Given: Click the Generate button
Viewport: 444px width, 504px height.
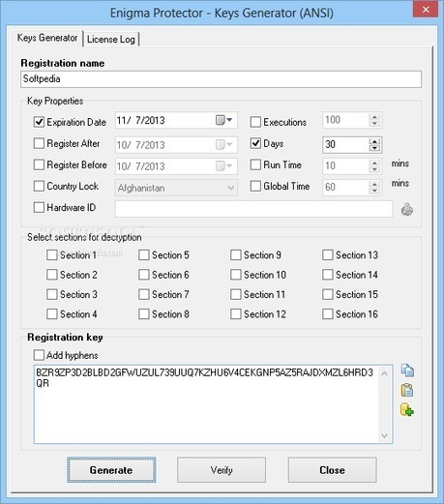Looking at the screenshot, I should click(x=111, y=470).
